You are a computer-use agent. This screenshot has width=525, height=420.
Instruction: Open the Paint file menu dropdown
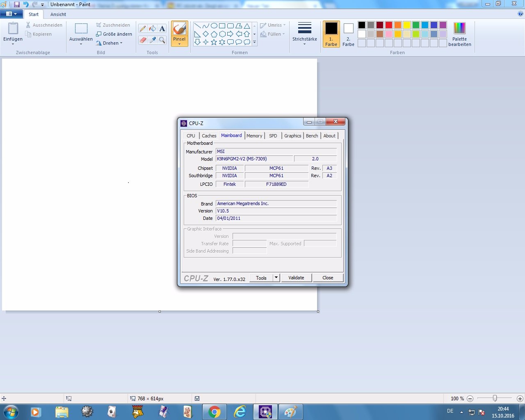pyautogui.click(x=11, y=14)
